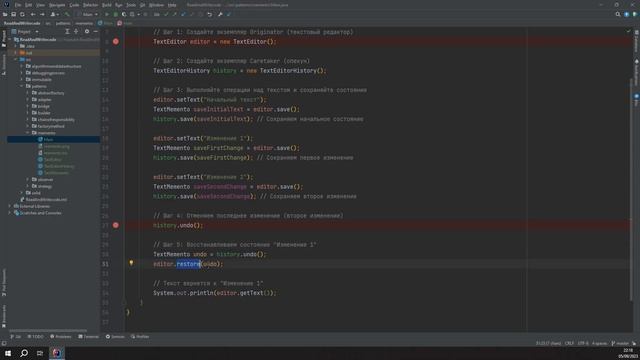Expand the .idea folder
Image resolution: width=640 pixels, height=360 pixels.
tap(16, 46)
